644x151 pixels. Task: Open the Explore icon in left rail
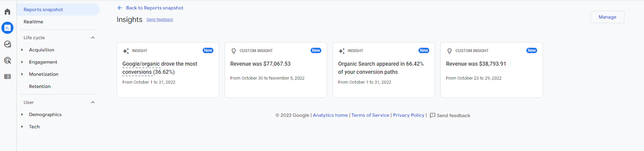(x=7, y=44)
